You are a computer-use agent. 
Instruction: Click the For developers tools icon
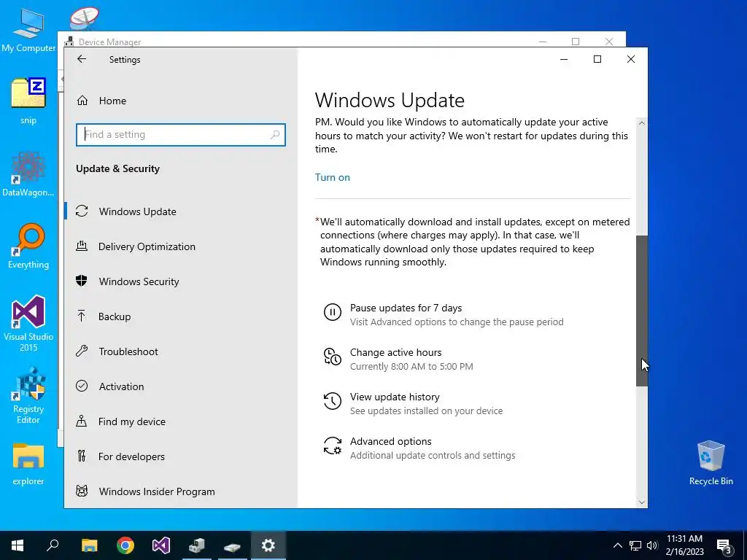click(x=82, y=456)
